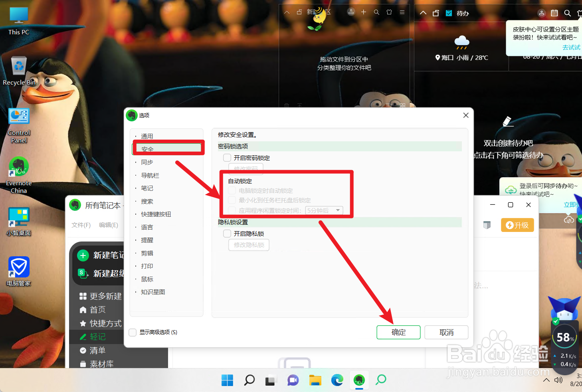This screenshot has width=582, height=392.
Task: Click the calendar icon in the 待办 widget
Action: 554,13
